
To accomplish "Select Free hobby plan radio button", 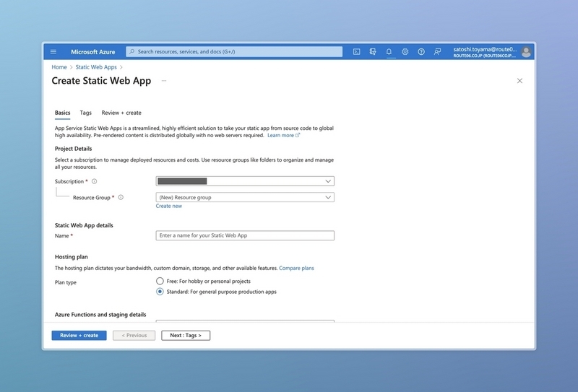I will click(x=160, y=281).
